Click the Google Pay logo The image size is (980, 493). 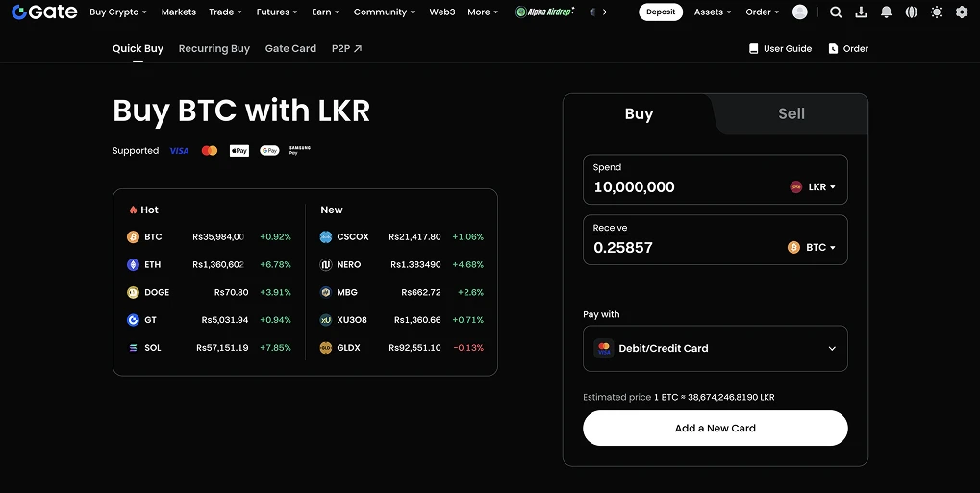(269, 151)
